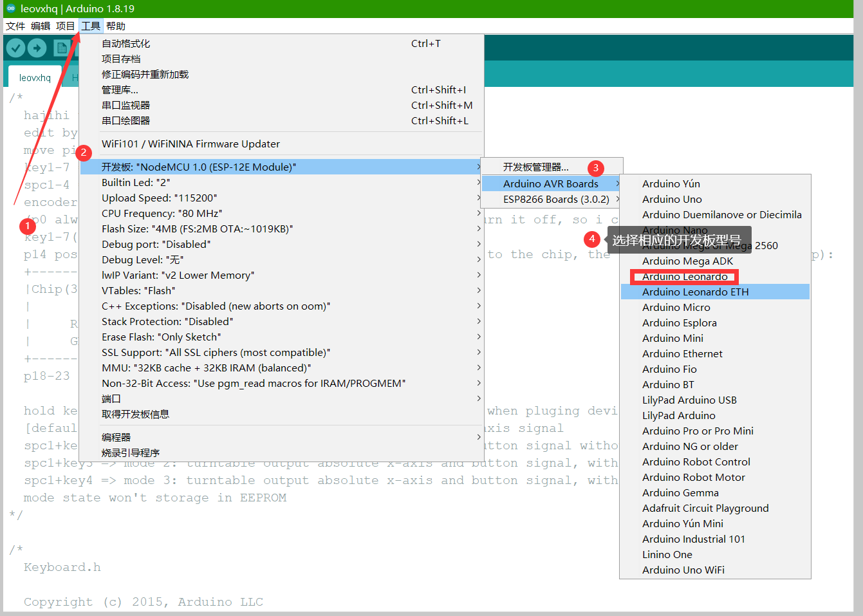Open the 文件 menu
Screen dimensions: 863x616
(x=15, y=26)
